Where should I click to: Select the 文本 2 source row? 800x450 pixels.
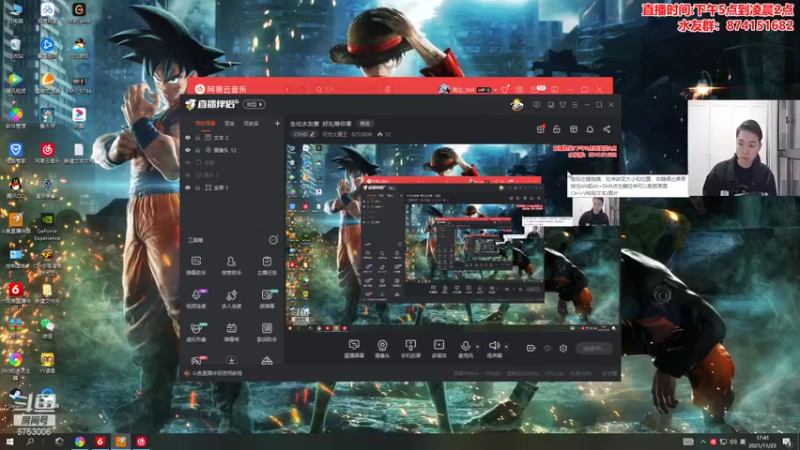point(232,138)
